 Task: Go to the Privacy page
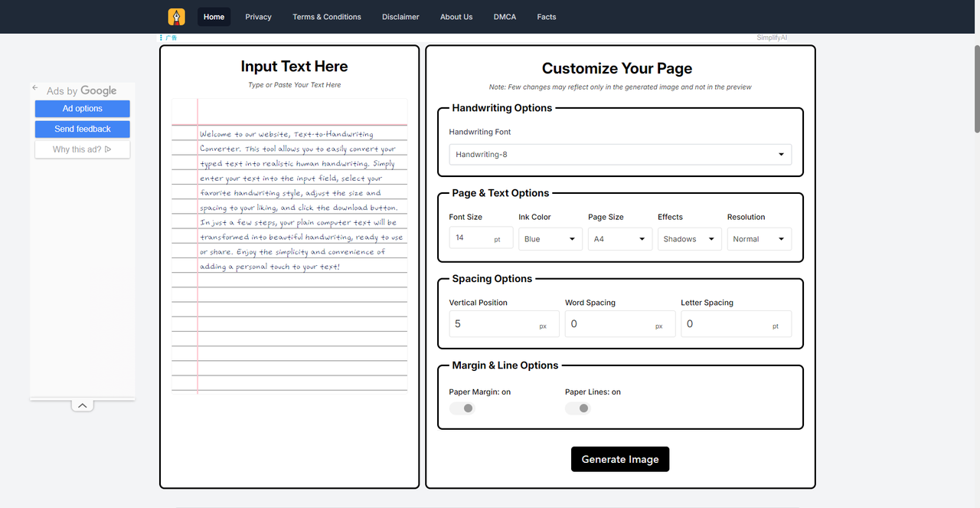[x=258, y=17]
